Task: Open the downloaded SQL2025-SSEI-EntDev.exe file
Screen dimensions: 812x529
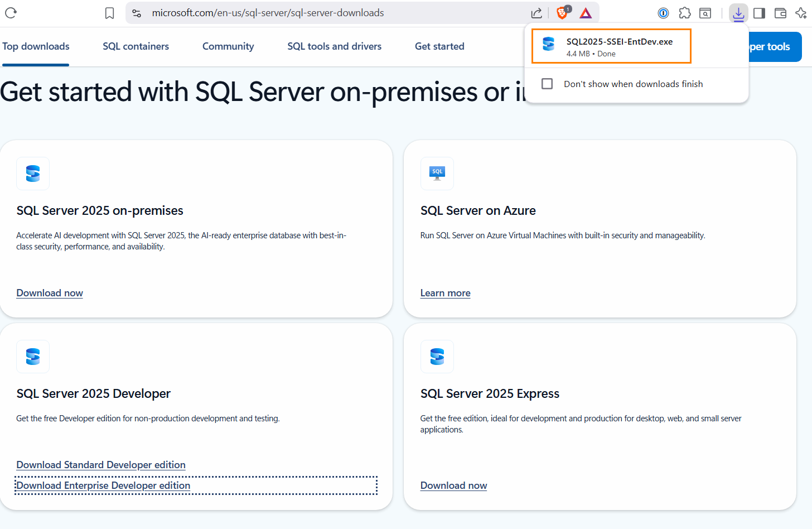Action: [x=611, y=46]
